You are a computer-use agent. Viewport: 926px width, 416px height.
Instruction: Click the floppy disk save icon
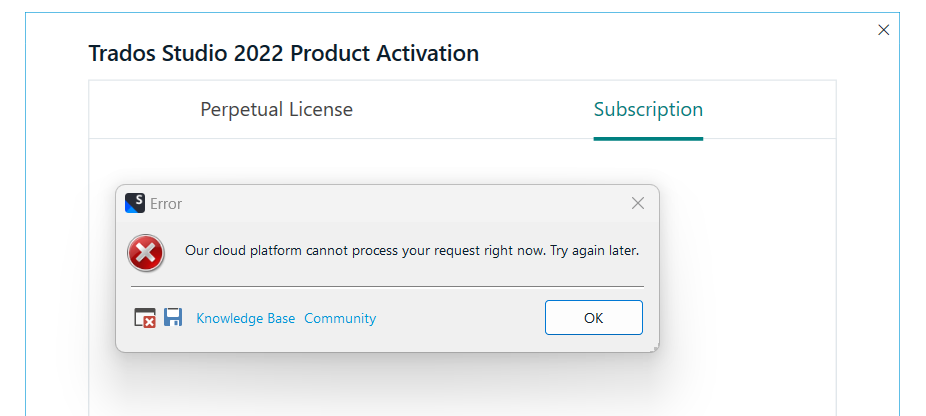coord(173,318)
